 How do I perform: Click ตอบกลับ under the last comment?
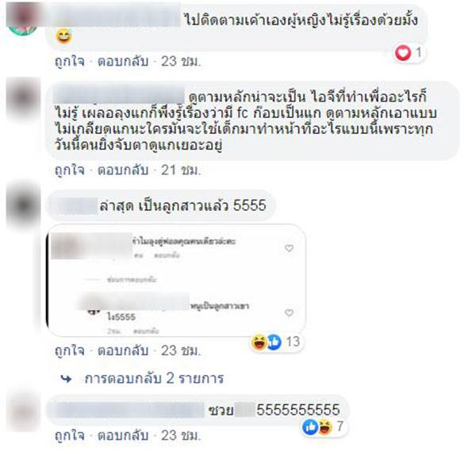pos(123,436)
